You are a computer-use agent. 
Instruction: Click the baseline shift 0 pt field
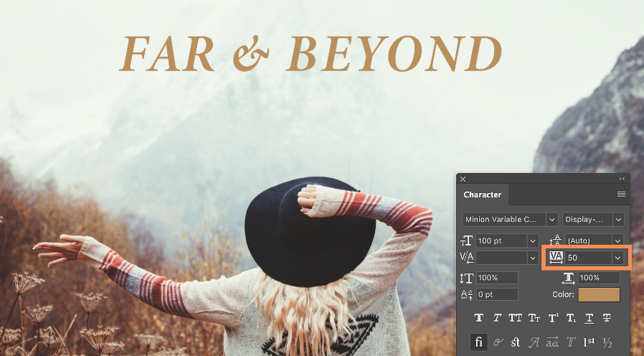tap(497, 294)
